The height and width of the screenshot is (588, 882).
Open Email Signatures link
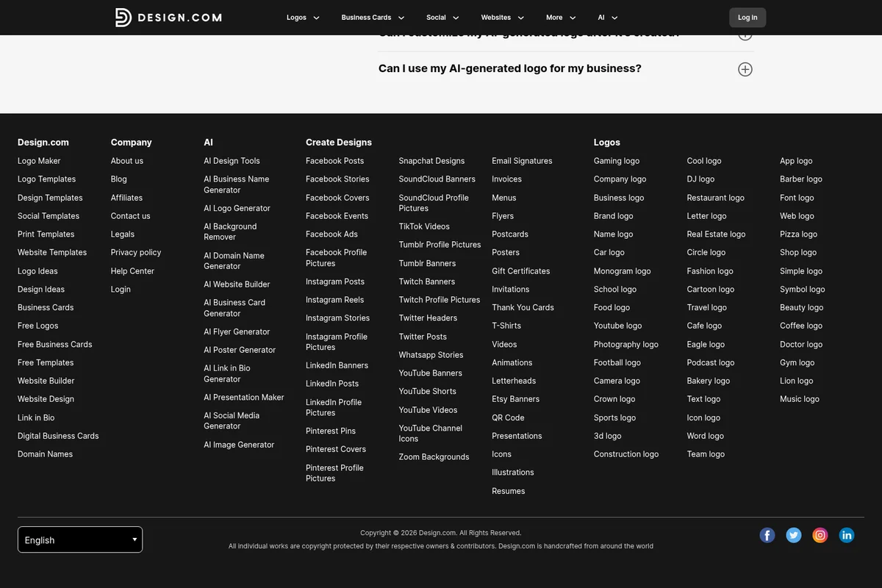[x=522, y=161]
